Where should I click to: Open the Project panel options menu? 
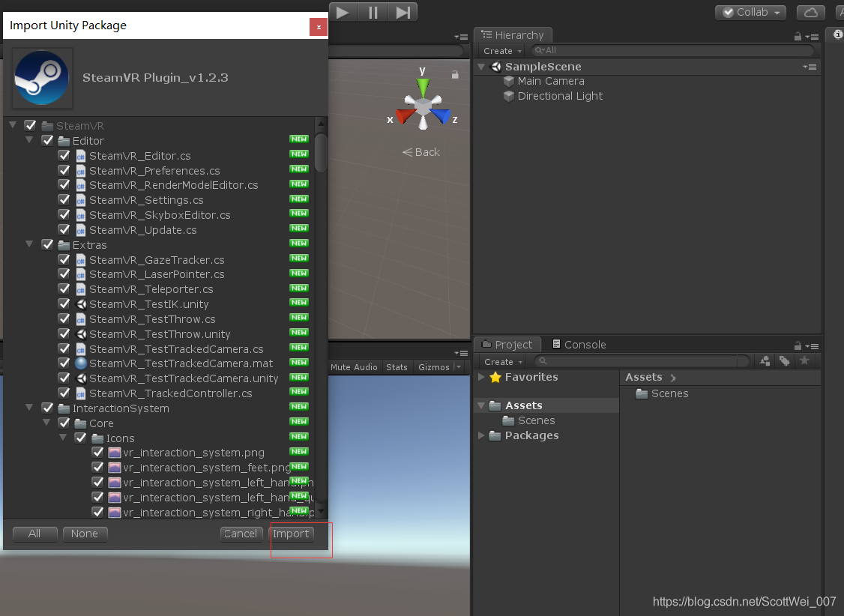tap(813, 346)
